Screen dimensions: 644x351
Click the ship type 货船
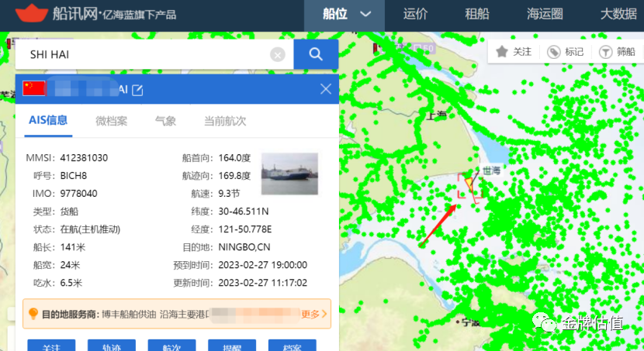(69, 212)
